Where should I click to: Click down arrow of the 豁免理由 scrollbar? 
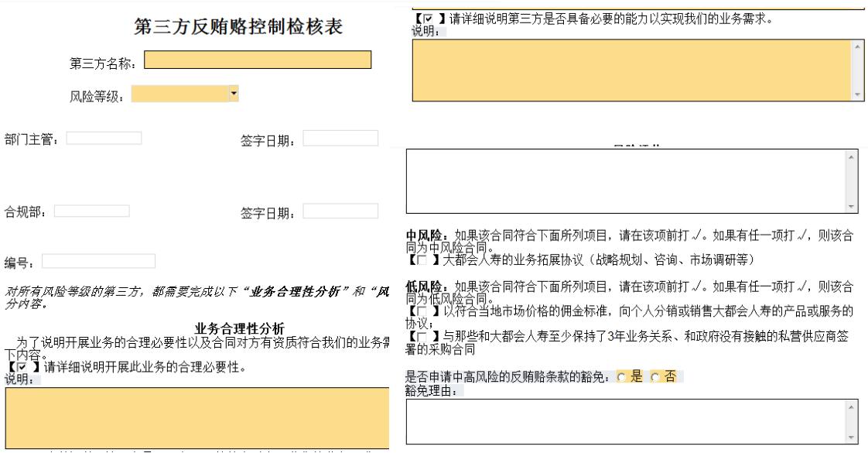point(852,438)
